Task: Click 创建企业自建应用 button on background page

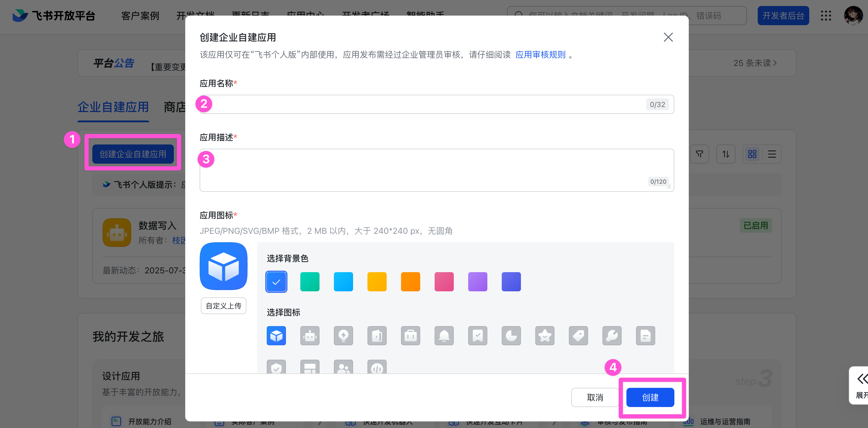Action: [133, 154]
